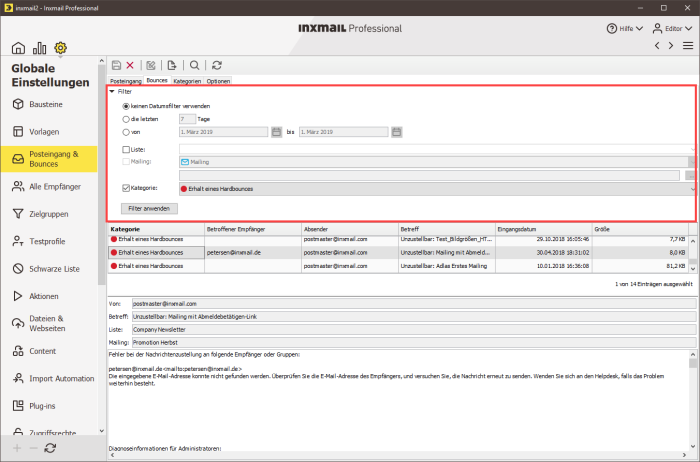Viewport: 700px width, 462px height.
Task: Select row 'Unzustellbar: Adias Erstes Mailing'
Action: tap(398, 266)
